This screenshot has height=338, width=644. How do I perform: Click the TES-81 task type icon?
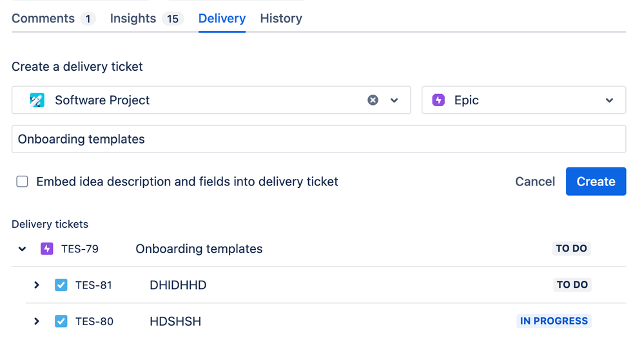pyautogui.click(x=61, y=285)
